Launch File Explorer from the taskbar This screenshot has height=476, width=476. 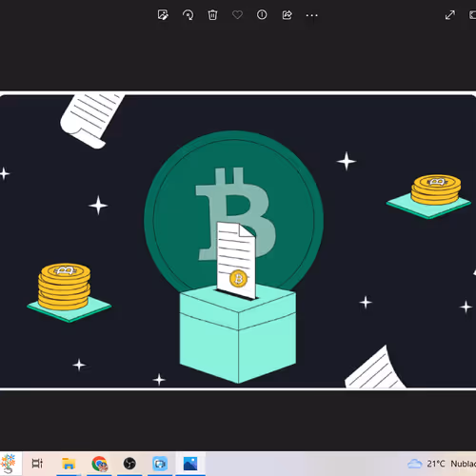tap(69, 464)
